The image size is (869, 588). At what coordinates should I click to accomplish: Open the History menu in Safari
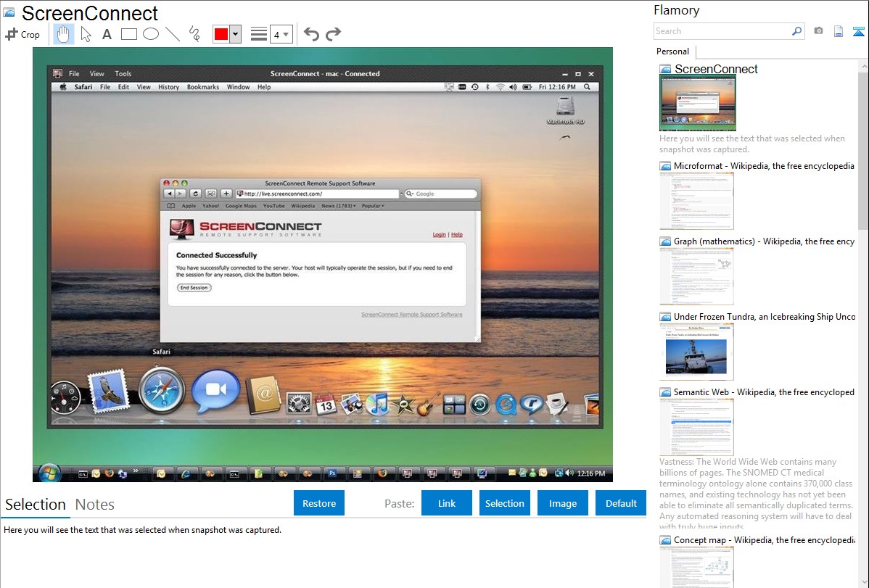[168, 87]
